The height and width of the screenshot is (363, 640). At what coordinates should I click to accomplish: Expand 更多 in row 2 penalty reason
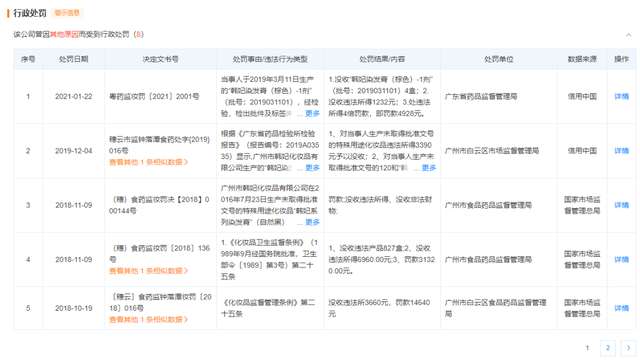312,168
